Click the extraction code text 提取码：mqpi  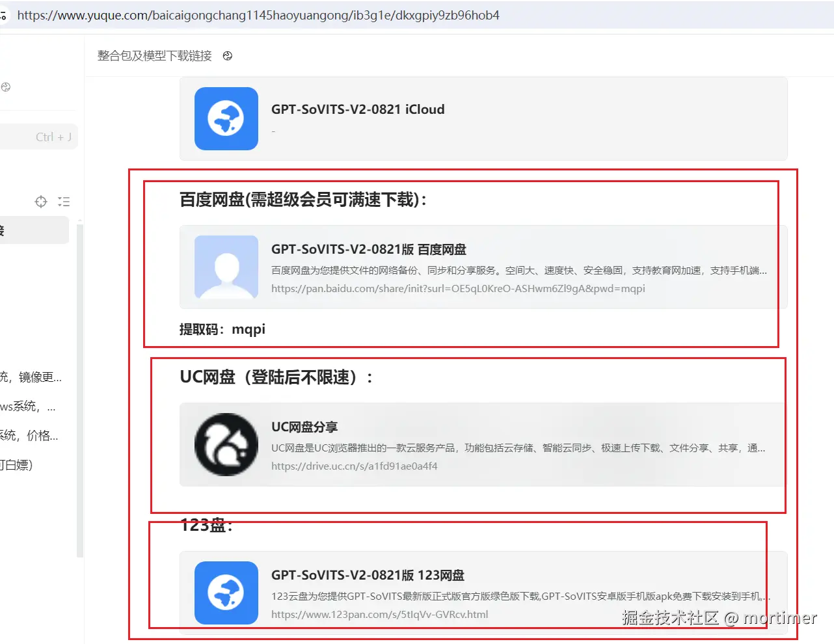pos(222,329)
